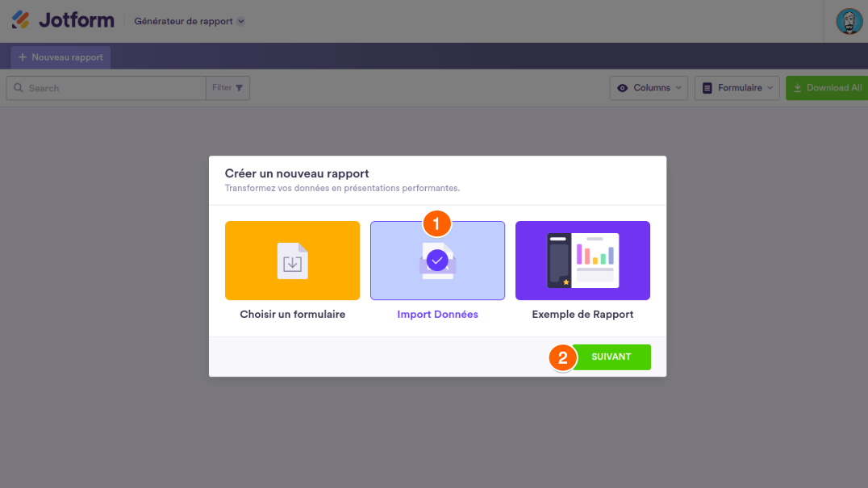Expand the Générateur de rapport dropdown
Screen dimensions: 868x488
click(241, 21)
